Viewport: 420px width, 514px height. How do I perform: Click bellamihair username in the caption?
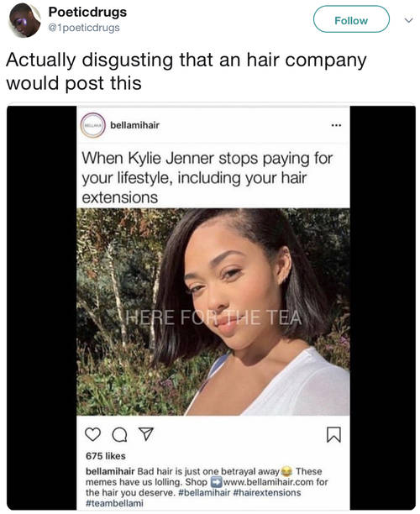(110, 471)
